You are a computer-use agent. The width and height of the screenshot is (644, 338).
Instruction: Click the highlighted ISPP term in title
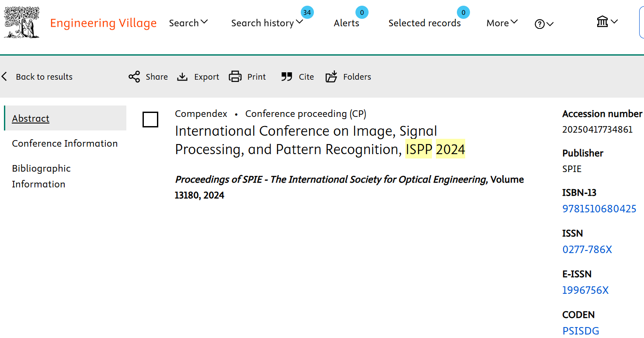[x=419, y=149]
